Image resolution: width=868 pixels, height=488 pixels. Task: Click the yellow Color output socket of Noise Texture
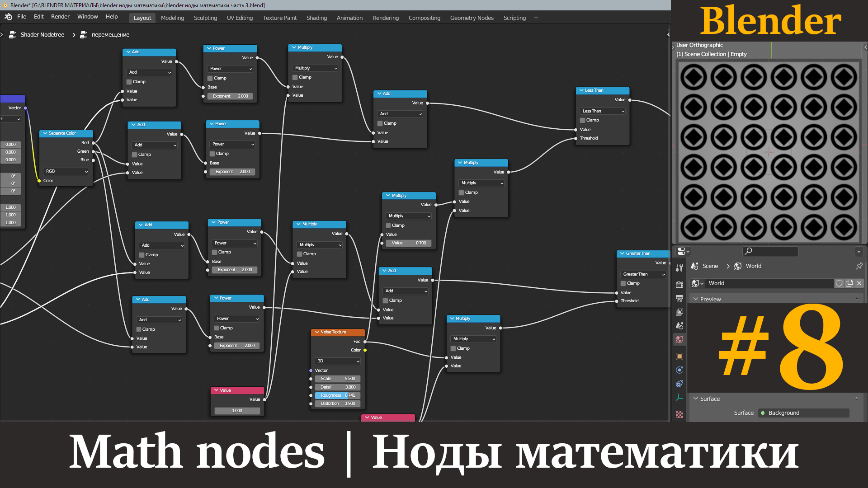365,350
